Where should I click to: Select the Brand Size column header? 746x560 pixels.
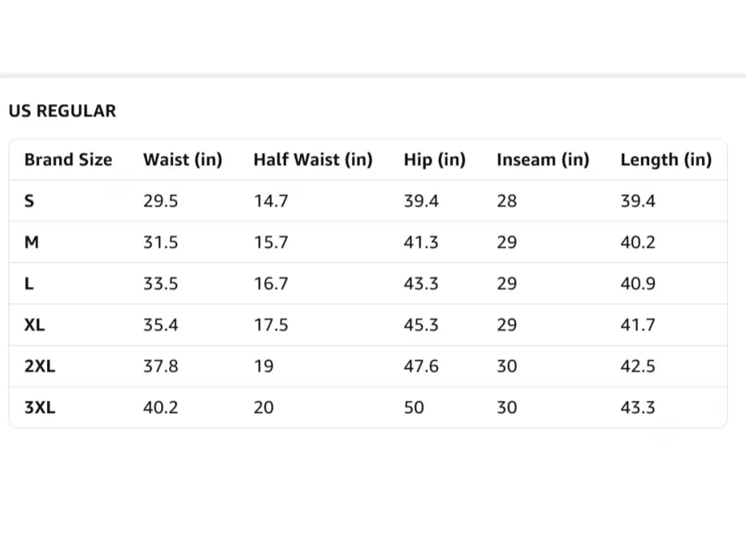tap(68, 160)
